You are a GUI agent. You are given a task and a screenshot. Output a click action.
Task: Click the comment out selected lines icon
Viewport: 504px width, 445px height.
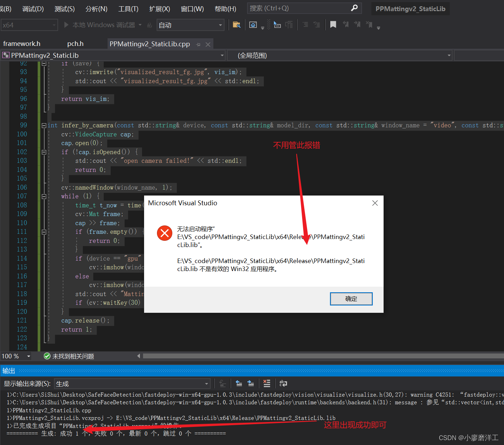coord(305,25)
